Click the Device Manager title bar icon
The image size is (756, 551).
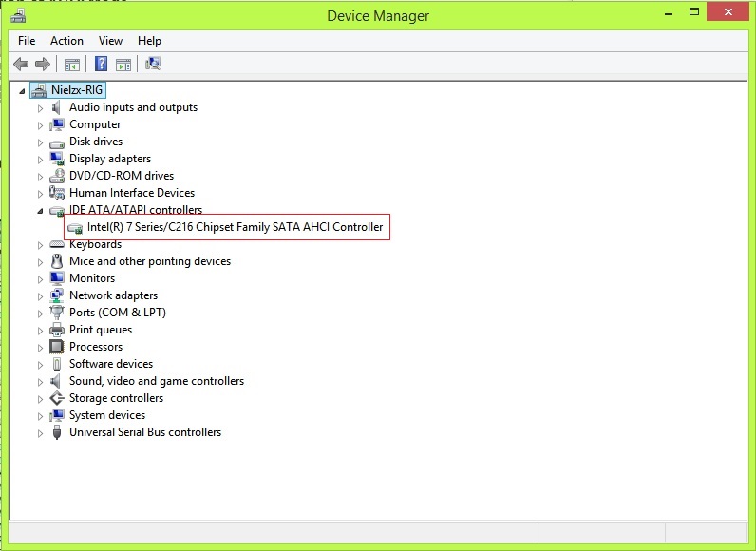pos(18,16)
